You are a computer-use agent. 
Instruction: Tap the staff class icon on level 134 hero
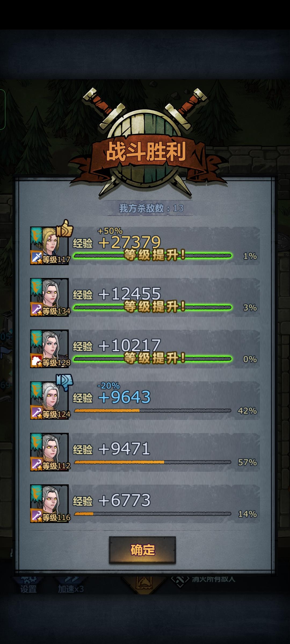pos(37,309)
